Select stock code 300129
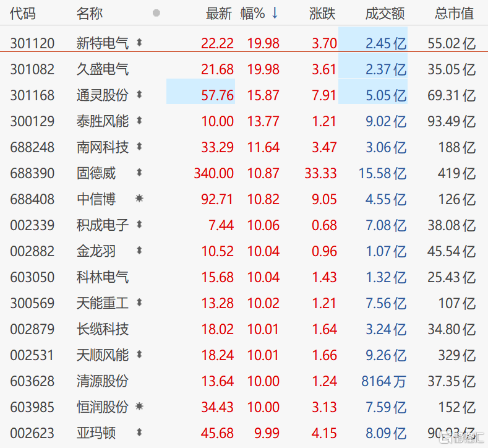The height and width of the screenshot is (448, 488). [32, 121]
